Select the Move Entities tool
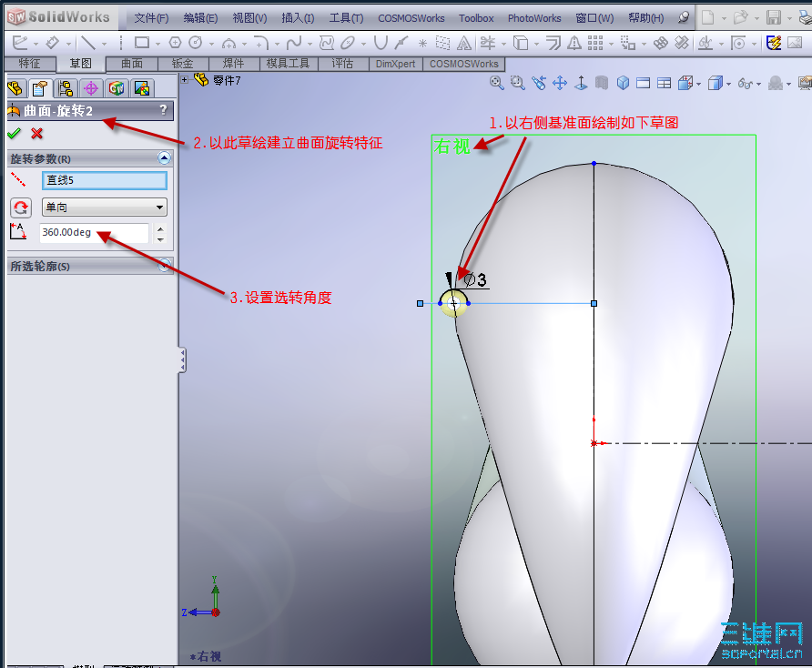The width and height of the screenshot is (812, 668). coord(627,43)
